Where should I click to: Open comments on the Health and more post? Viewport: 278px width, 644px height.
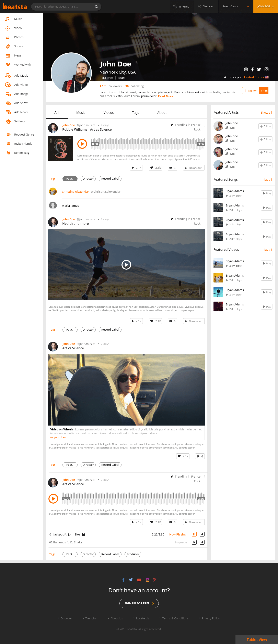[x=173, y=321]
